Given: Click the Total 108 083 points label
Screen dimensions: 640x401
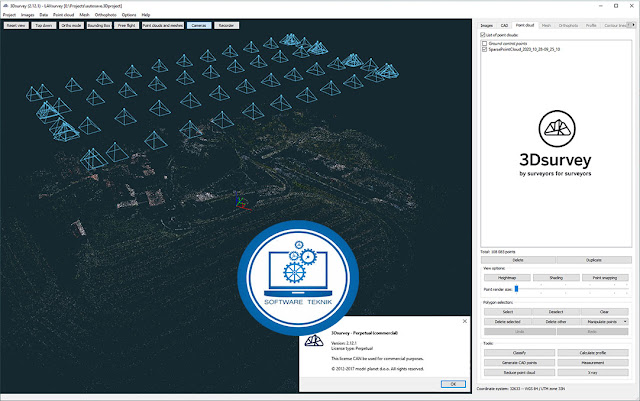Looking at the screenshot, I should coord(498,252).
